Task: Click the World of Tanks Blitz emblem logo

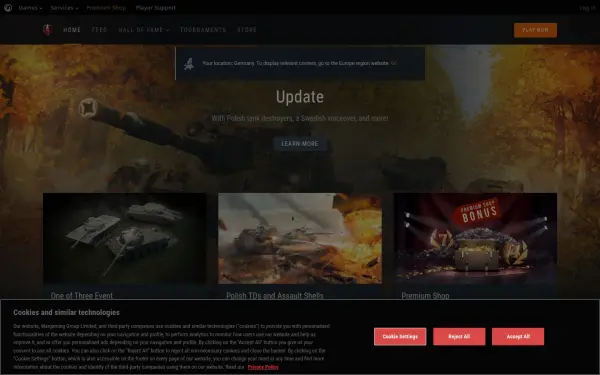Action: pos(47,29)
